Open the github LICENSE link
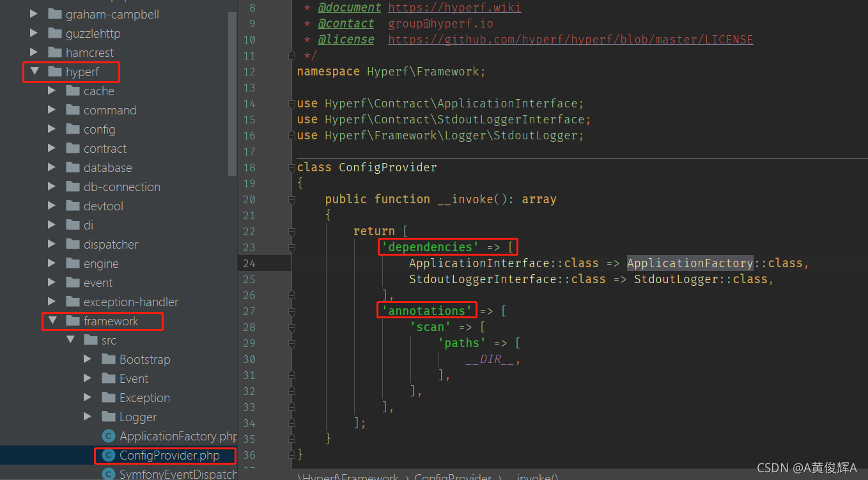The height and width of the screenshot is (480, 868). 570,40
